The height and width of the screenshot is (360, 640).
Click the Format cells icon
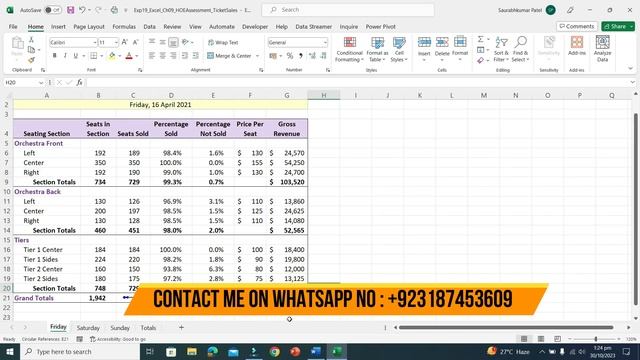(460, 42)
